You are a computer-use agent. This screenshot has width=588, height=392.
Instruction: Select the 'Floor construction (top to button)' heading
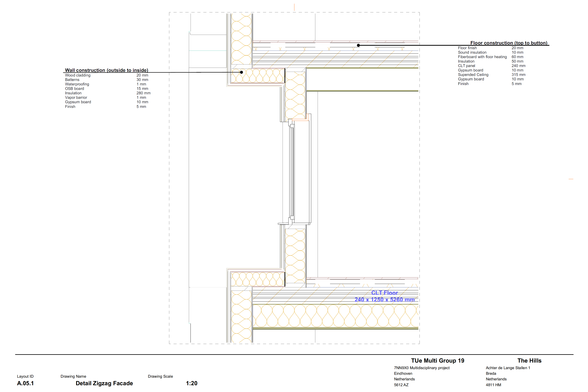(509, 43)
